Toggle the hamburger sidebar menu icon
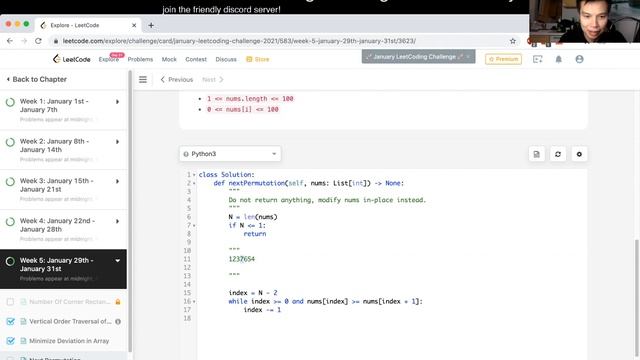This screenshot has width=640, height=360. (143, 80)
